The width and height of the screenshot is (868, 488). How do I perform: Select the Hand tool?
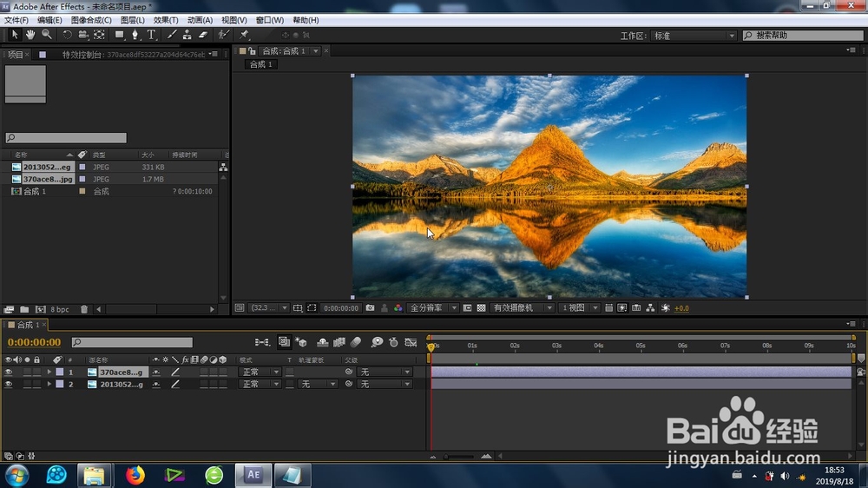[x=30, y=35]
